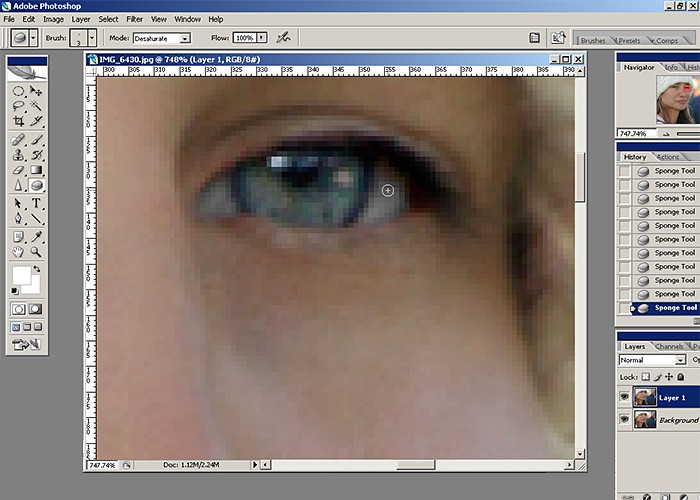Open Brushes tab in palette well
Viewport: 700px width, 500px height.
(x=593, y=41)
